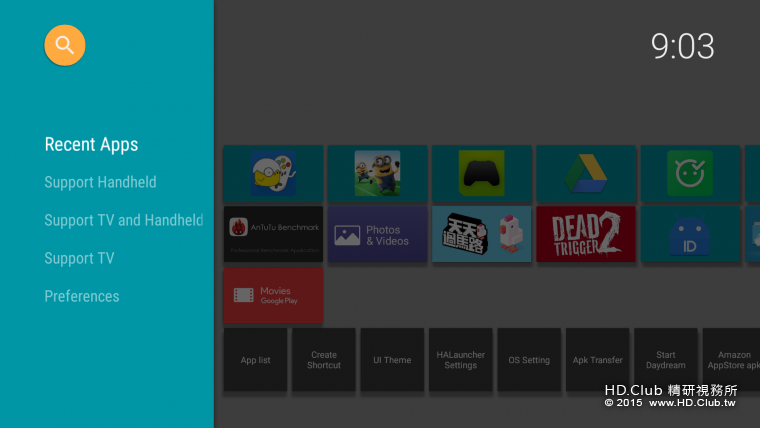This screenshot has height=428, width=760.
Task: Launch Crossy Road chicken game tile
Action: (x=482, y=234)
